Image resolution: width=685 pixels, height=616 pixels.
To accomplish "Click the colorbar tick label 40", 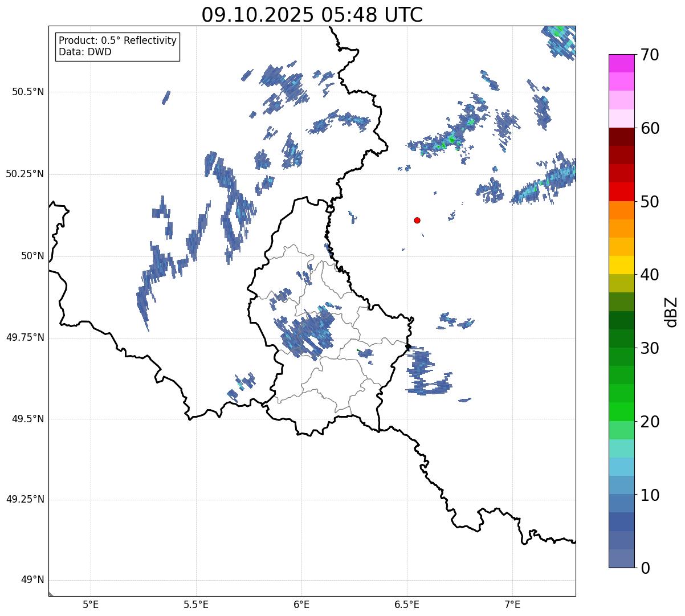I will click(x=650, y=275).
